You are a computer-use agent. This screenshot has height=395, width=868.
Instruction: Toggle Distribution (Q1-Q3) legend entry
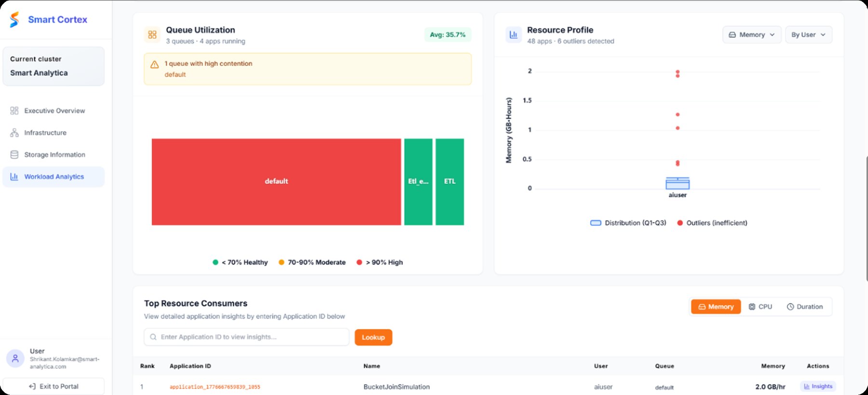pos(628,223)
